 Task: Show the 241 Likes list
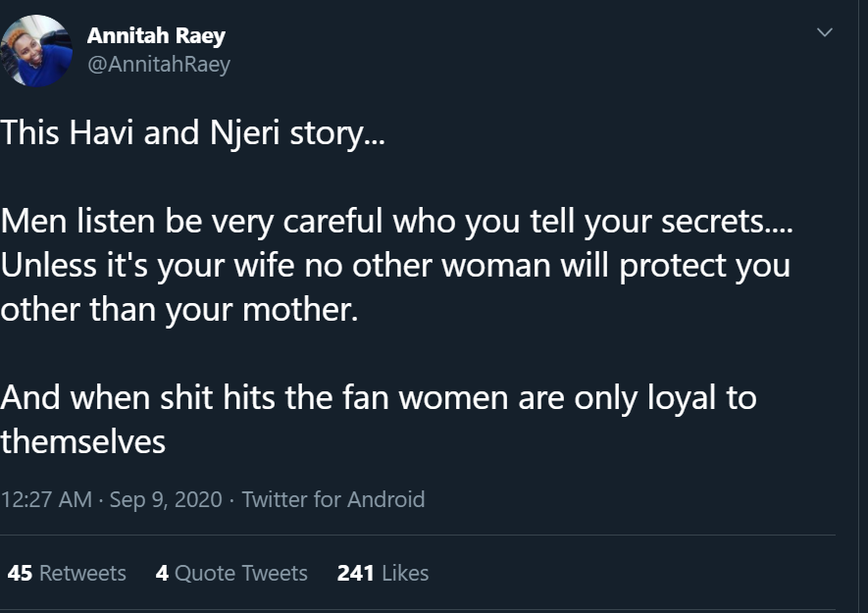click(383, 573)
